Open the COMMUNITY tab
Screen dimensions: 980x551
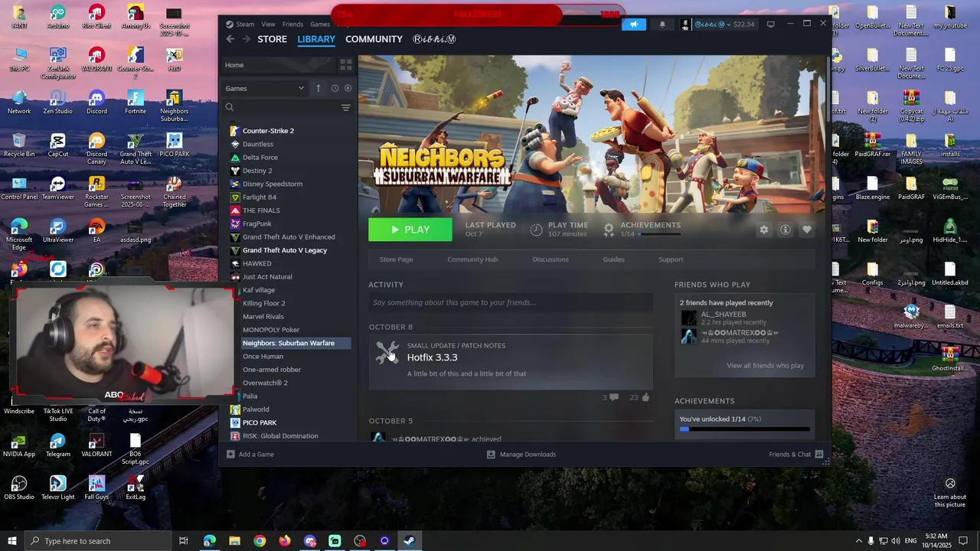[374, 39]
